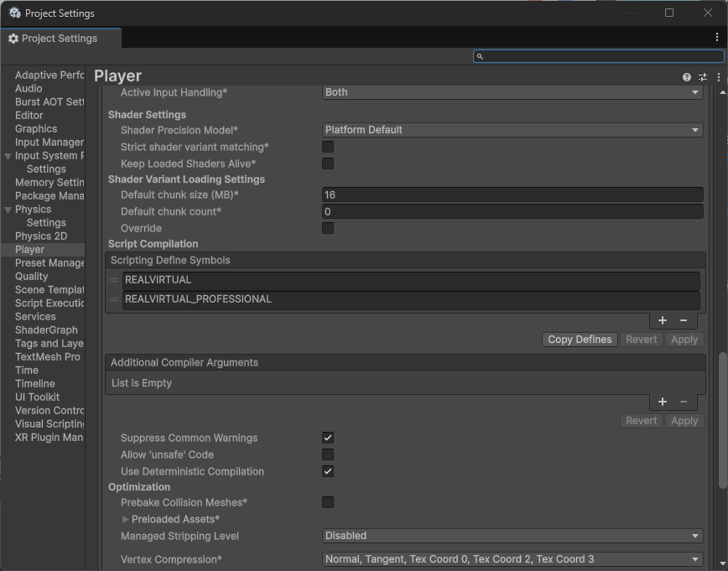Open Managed Stripping Level dropdown
728x571 pixels.
tap(512, 536)
